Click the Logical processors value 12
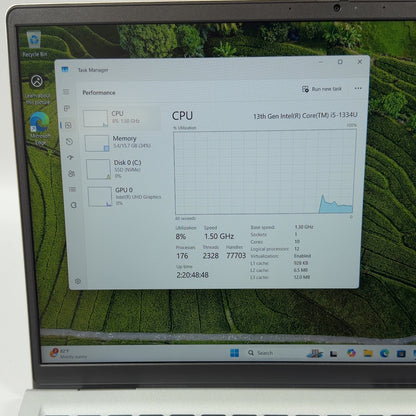Image resolution: width=416 pixels, height=416 pixels. (297, 249)
